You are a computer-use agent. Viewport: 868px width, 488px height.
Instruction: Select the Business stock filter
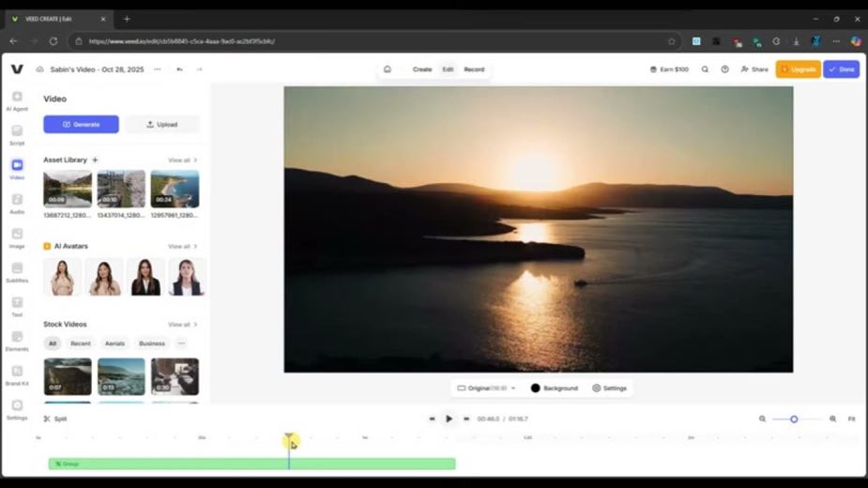152,343
